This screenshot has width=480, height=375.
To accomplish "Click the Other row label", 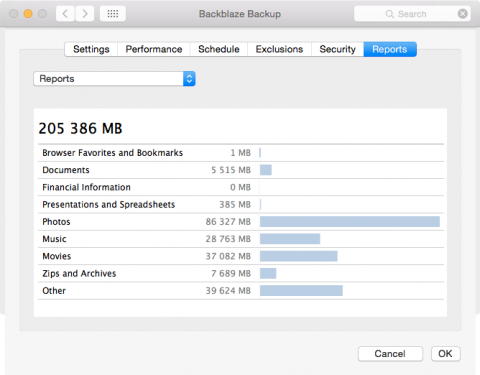I will [54, 291].
